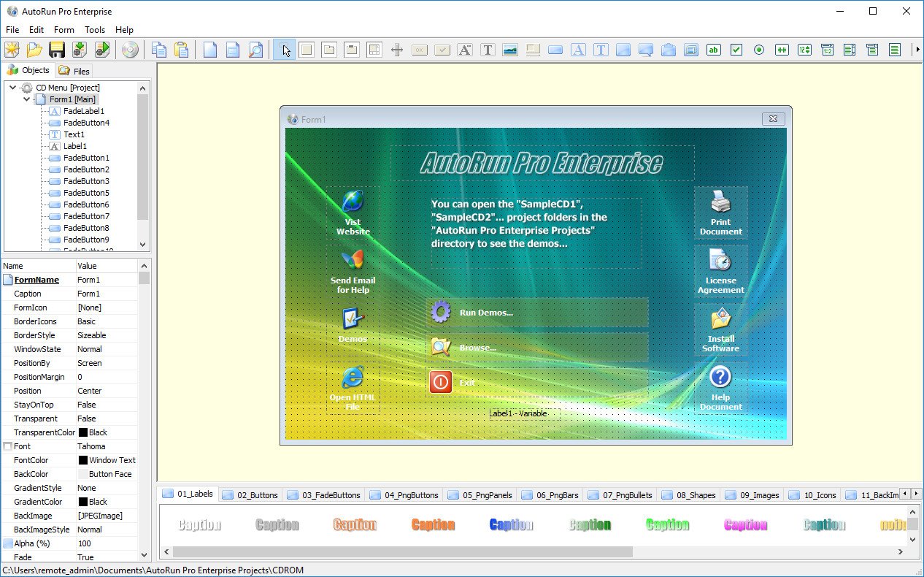Click the Open Project folder icon
Image resolution: width=924 pixels, height=577 pixels.
click(x=34, y=50)
